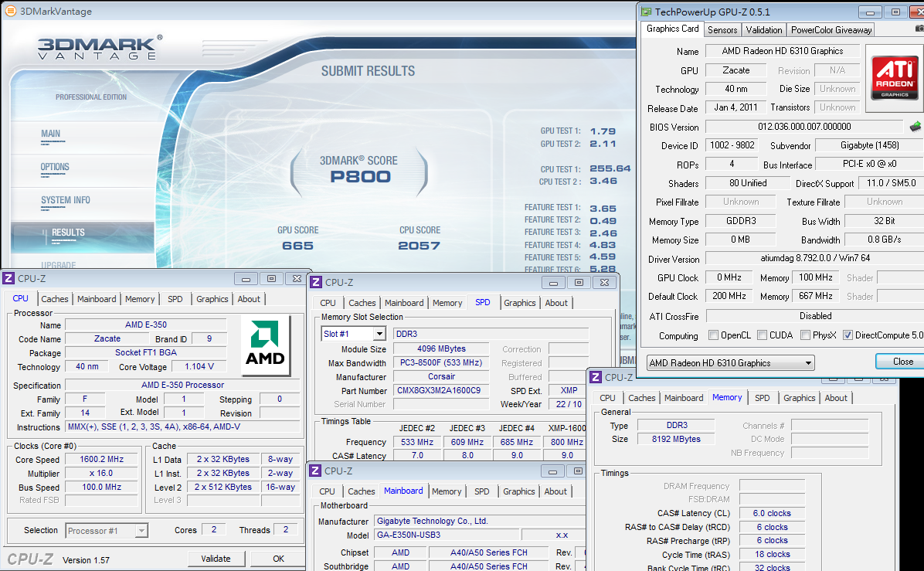
Task: Click the ATI Radeon logo in GPU-Z
Action: (x=895, y=78)
